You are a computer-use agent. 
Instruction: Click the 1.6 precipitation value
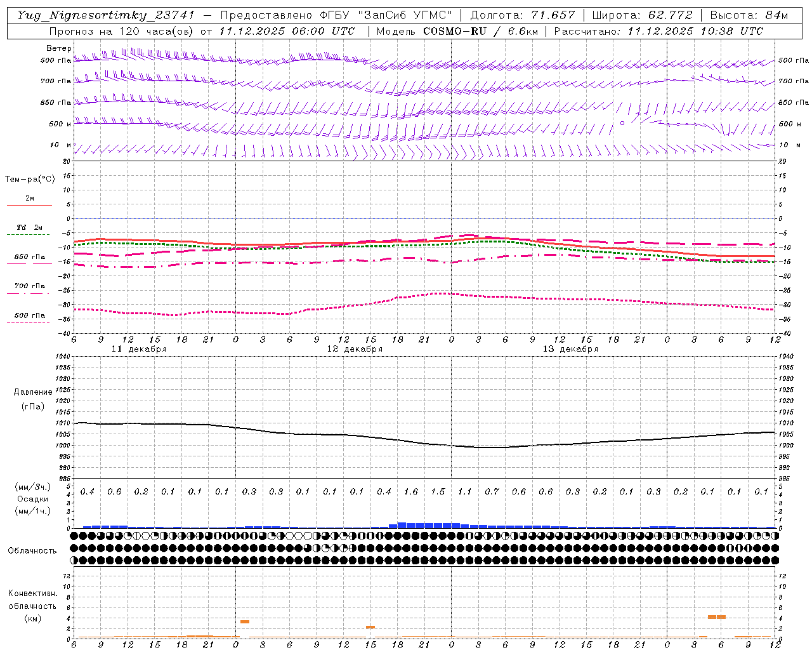(x=411, y=492)
